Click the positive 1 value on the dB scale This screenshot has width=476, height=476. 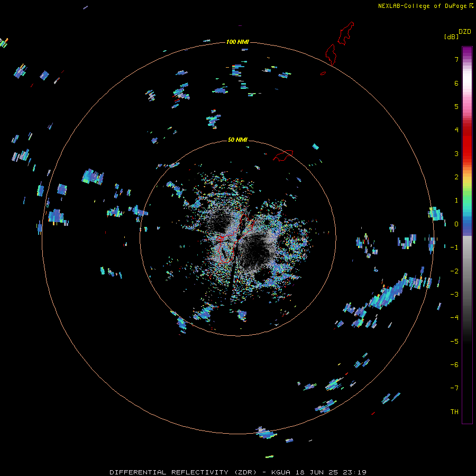[x=456, y=200]
